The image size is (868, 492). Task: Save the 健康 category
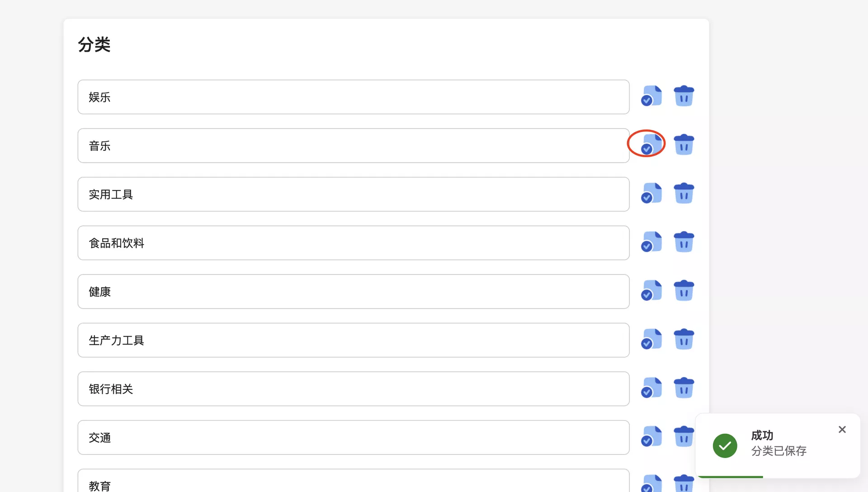[x=651, y=291]
